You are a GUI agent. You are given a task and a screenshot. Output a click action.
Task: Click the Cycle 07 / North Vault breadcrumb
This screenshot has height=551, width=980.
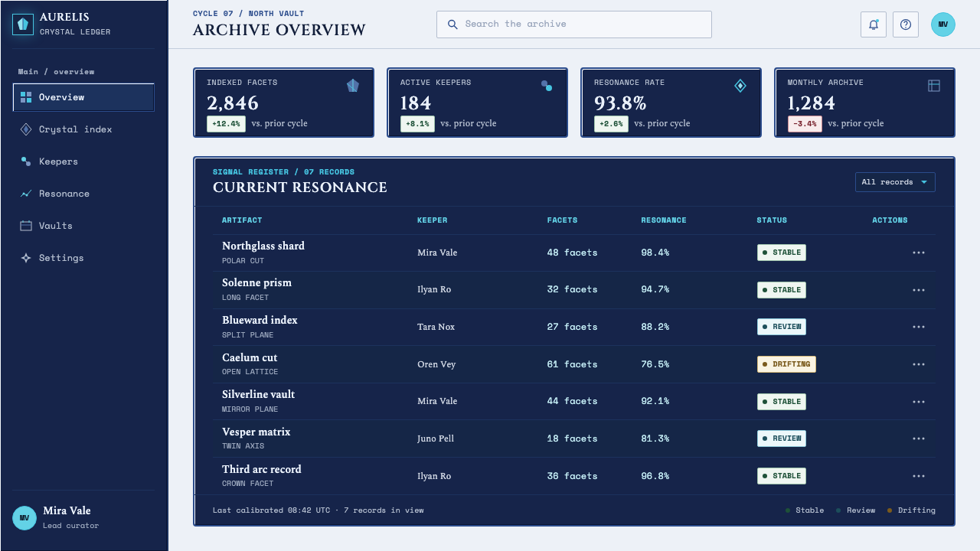click(x=249, y=14)
